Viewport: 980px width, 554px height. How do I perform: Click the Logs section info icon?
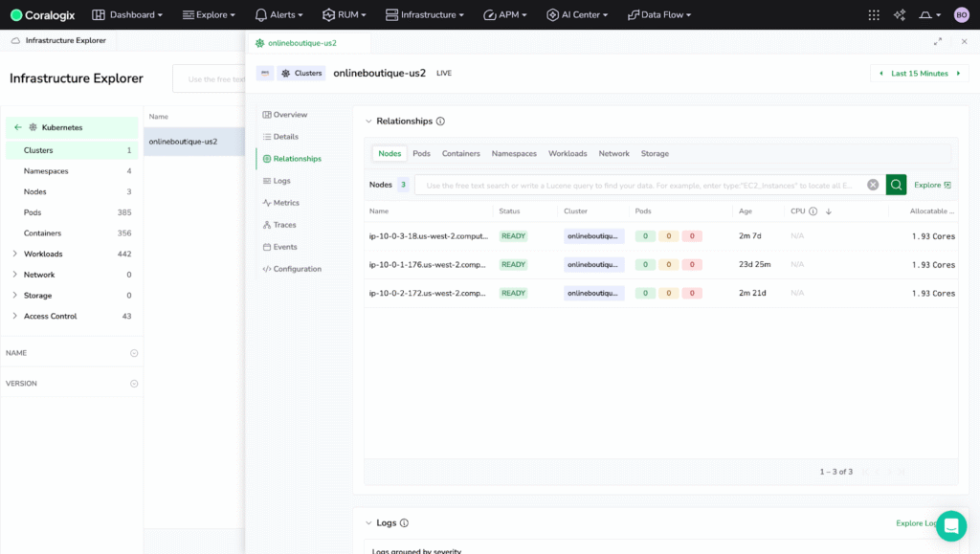point(404,522)
